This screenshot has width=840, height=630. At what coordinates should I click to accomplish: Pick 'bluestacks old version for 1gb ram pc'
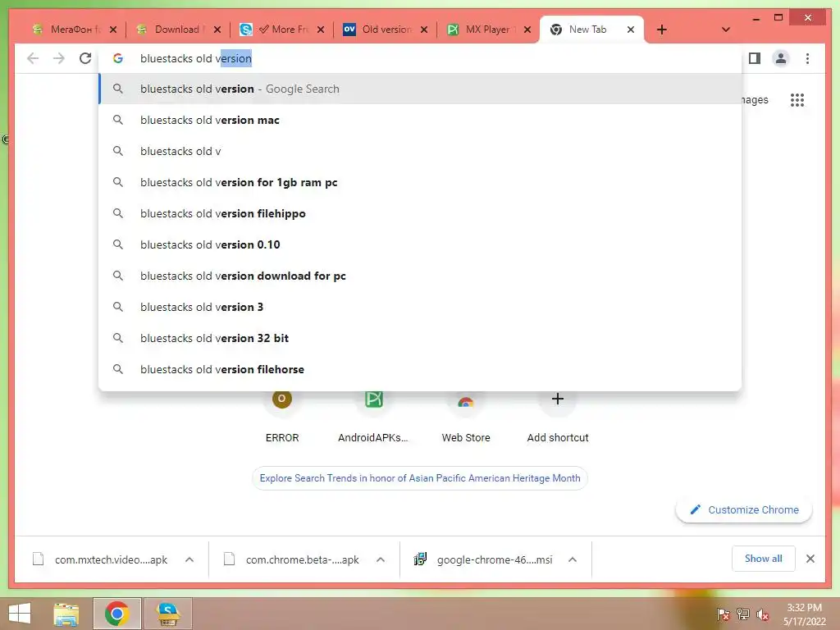pyautogui.click(x=421, y=182)
